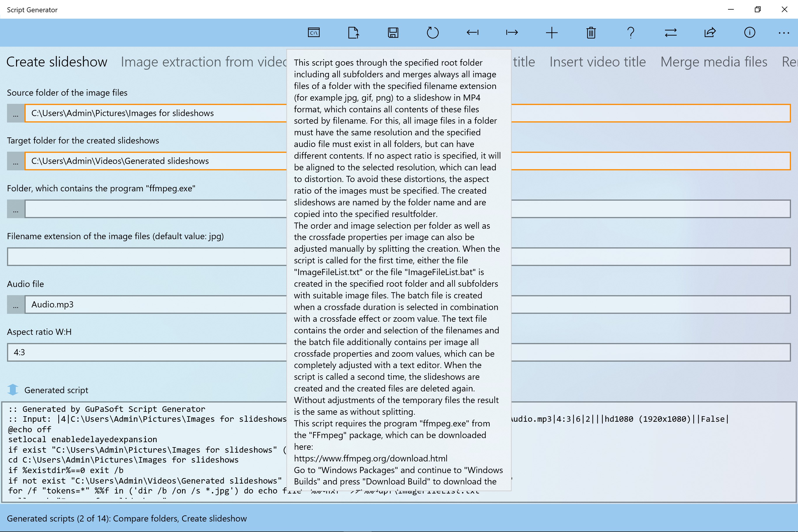Open the info circle icon
798x532 pixels.
tap(750, 33)
